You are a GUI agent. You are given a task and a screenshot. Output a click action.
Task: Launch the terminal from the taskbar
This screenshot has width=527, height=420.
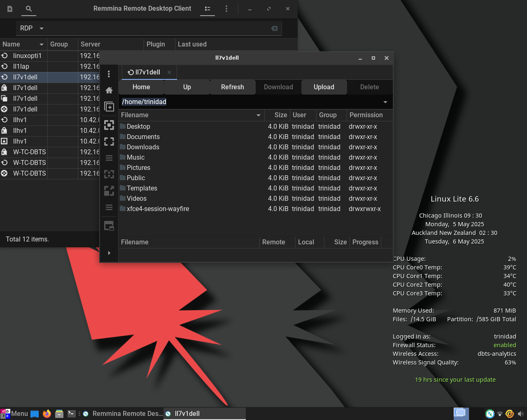point(72,413)
